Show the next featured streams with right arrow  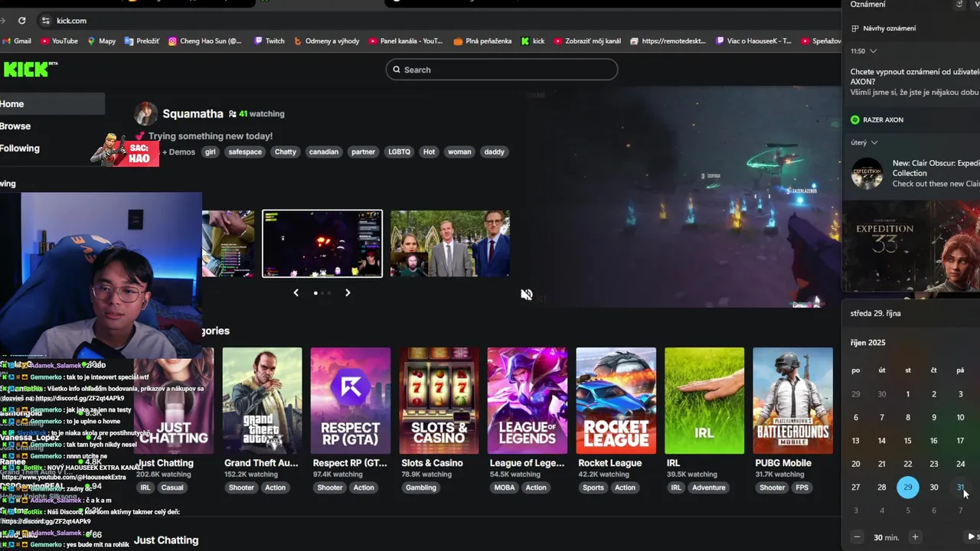[x=348, y=292]
